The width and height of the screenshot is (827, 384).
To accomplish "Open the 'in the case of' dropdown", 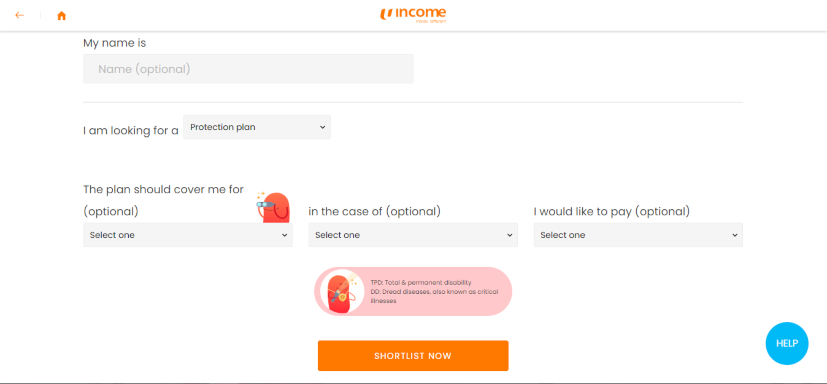I will (413, 235).
